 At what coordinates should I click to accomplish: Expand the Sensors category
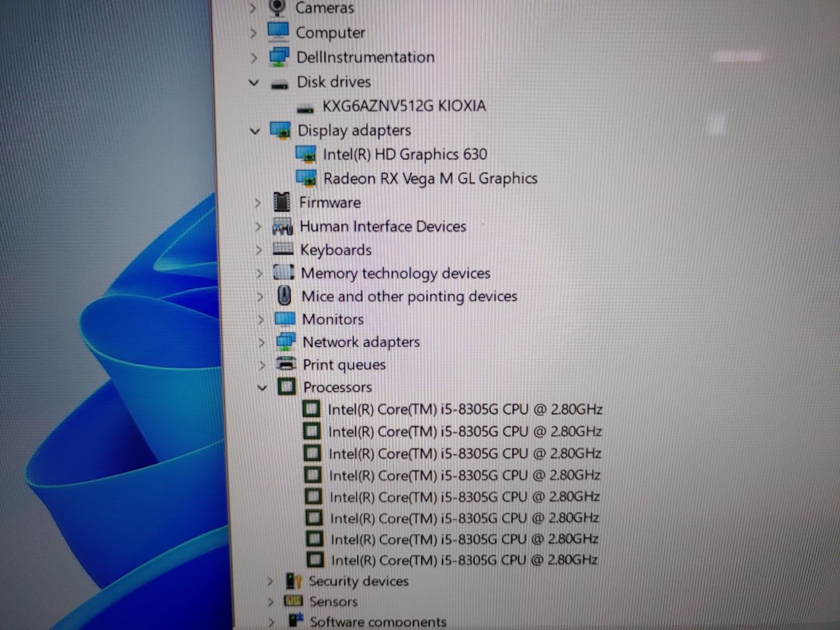click(271, 601)
